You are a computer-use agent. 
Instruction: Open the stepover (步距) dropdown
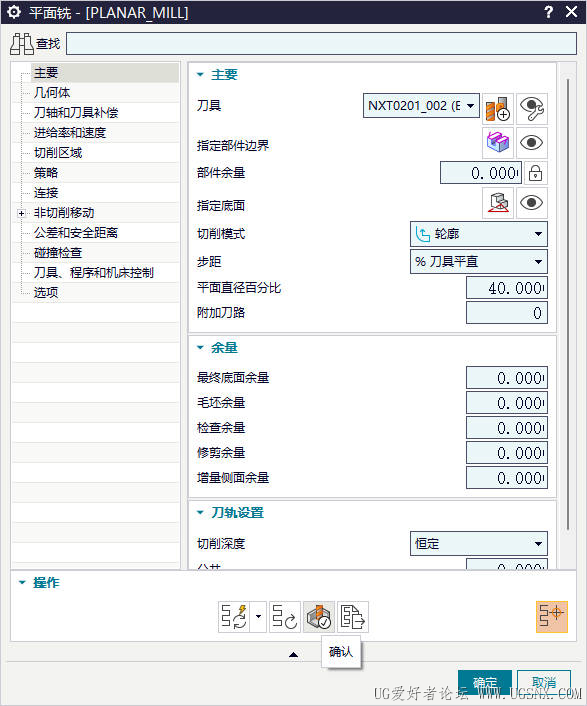(x=479, y=262)
